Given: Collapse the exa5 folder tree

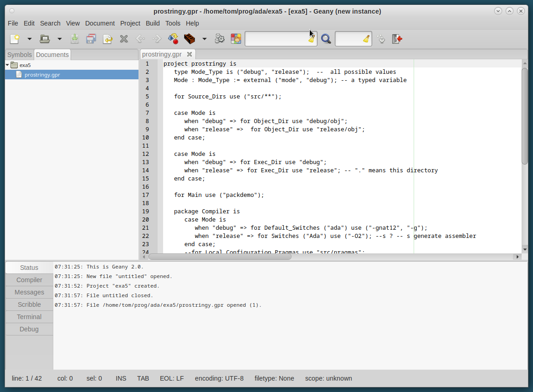Looking at the screenshot, I should click(7, 65).
